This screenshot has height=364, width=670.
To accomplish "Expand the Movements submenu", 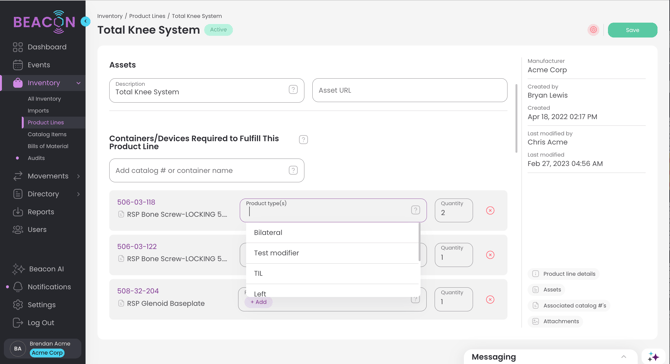I will point(78,176).
